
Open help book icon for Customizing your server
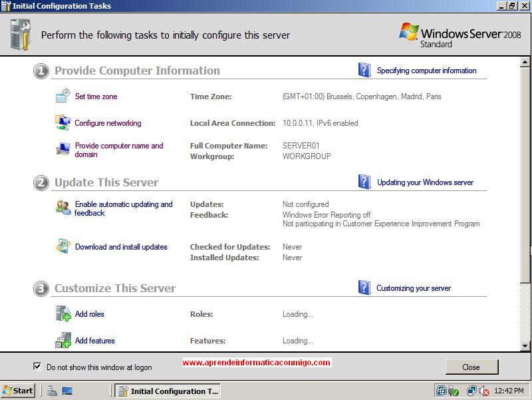(364, 288)
